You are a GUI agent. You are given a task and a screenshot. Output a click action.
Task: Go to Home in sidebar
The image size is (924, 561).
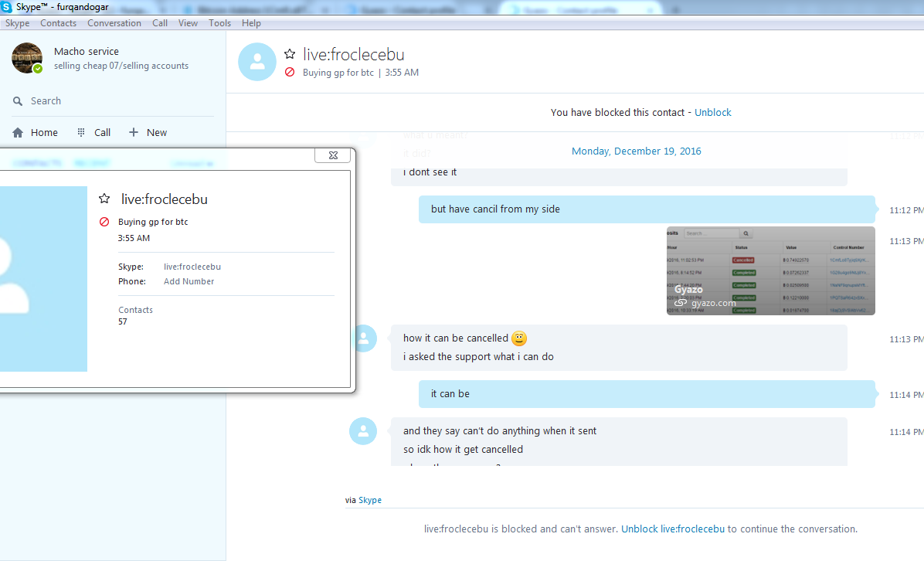coord(36,133)
